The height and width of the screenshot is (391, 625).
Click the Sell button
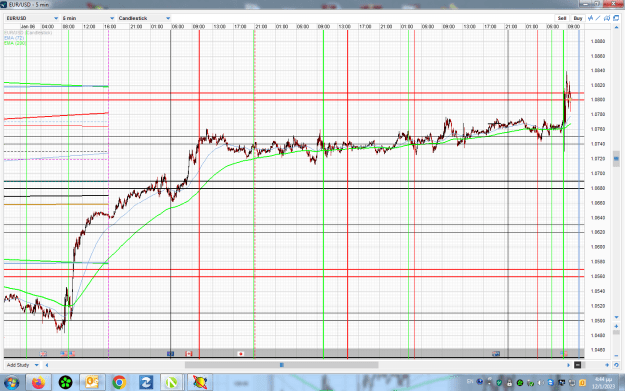tap(562, 18)
